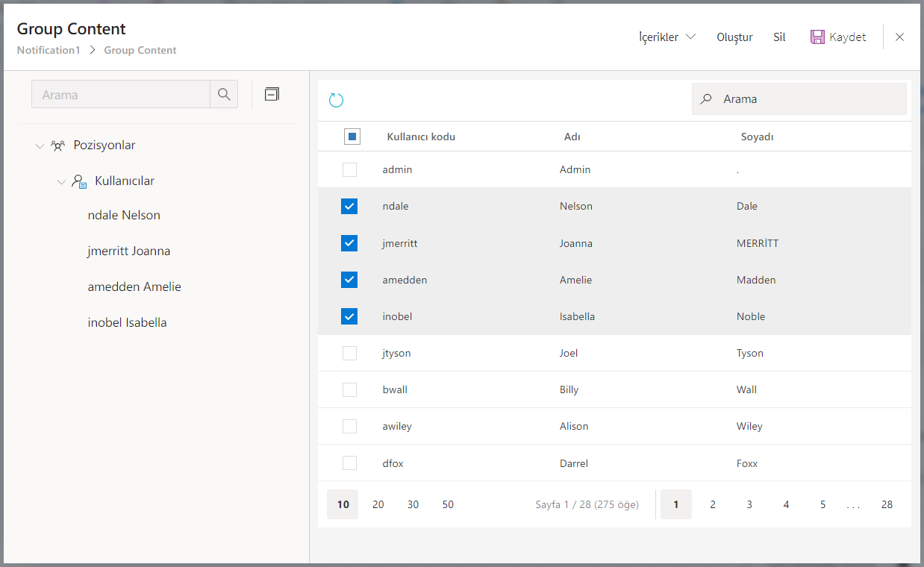
Task: Close the Group Content dialog
Action: click(899, 37)
